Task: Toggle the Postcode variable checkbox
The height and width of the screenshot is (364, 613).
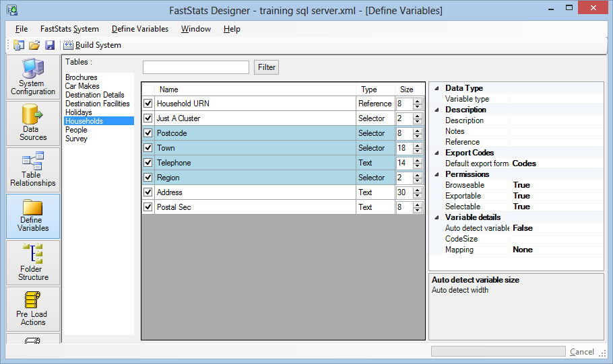Action: (148, 133)
